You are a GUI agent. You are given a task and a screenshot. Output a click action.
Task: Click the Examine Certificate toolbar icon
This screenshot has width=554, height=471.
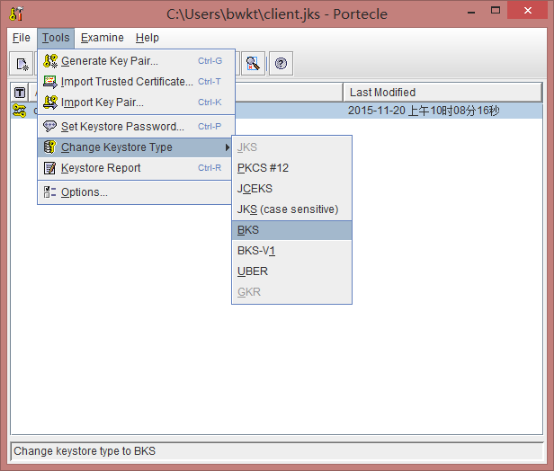coord(252,64)
